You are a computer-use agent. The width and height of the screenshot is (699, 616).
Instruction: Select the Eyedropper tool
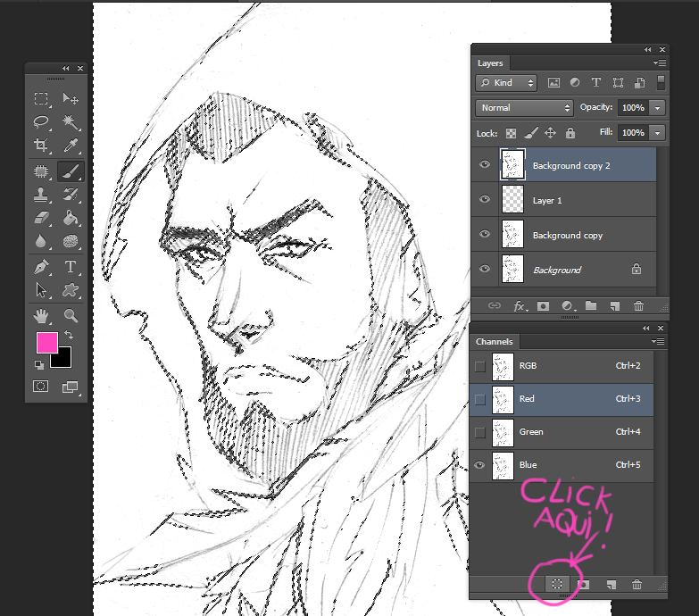click(x=71, y=146)
